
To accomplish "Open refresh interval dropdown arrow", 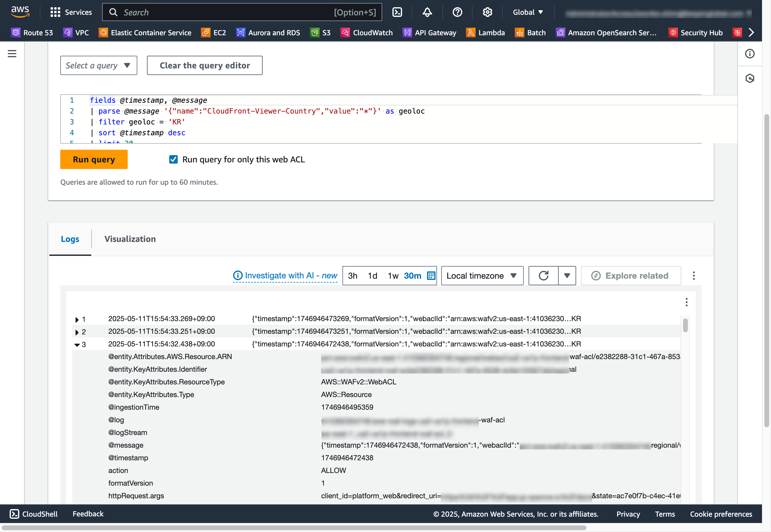I will [x=567, y=276].
